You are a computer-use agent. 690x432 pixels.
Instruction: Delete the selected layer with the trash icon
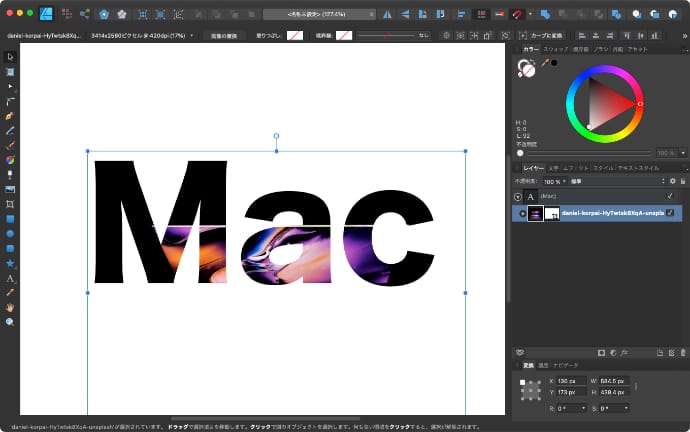681,353
